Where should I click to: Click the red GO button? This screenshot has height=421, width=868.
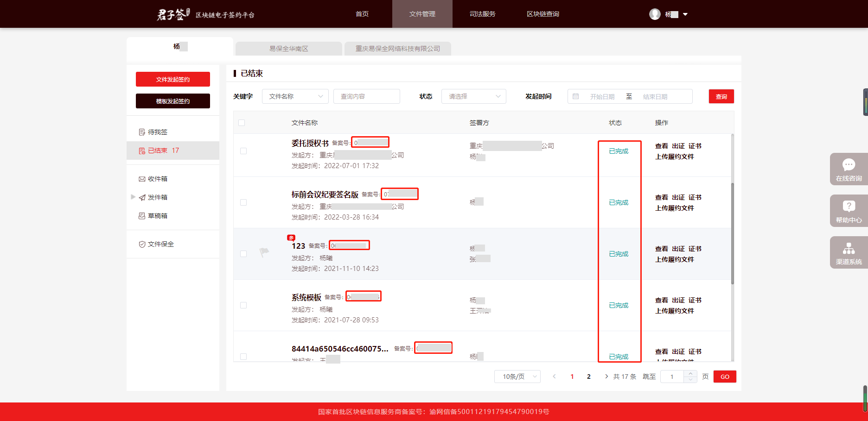[725, 377]
